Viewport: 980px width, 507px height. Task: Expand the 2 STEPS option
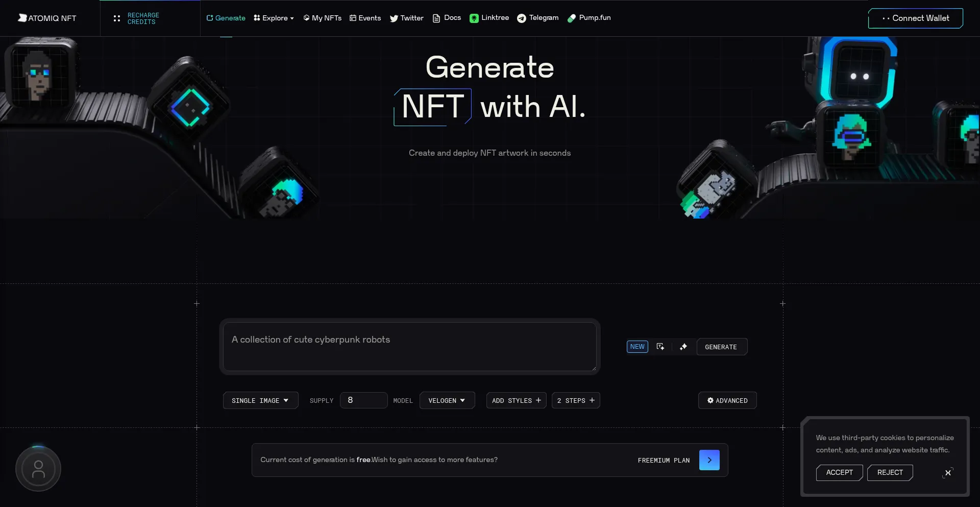click(576, 400)
